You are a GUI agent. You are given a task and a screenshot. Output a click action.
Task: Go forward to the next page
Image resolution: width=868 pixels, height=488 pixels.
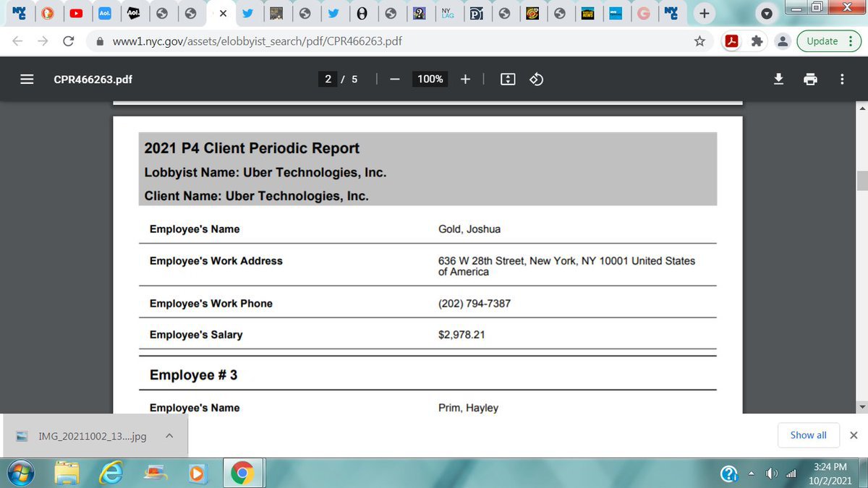tap(43, 41)
